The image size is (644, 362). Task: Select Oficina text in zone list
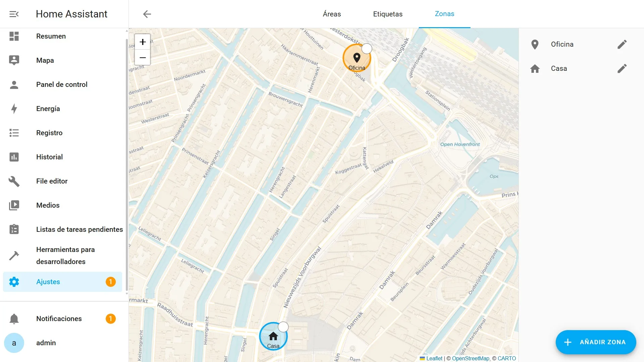pos(562,44)
